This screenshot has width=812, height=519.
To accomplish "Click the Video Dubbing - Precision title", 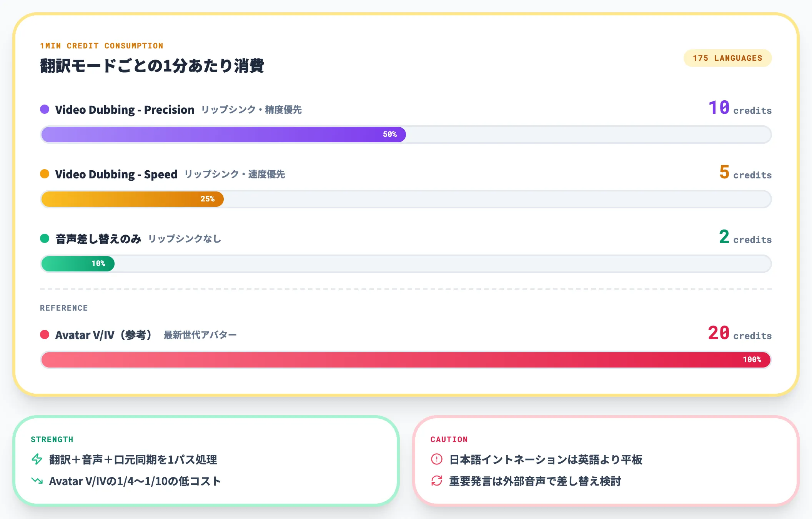I will click(x=125, y=110).
